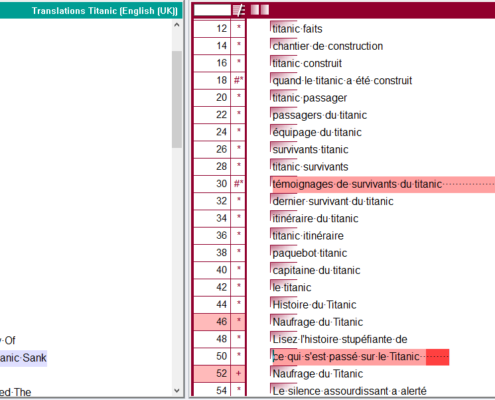
Task: Click the asterisk status marker of row 12
Action: pos(238,28)
